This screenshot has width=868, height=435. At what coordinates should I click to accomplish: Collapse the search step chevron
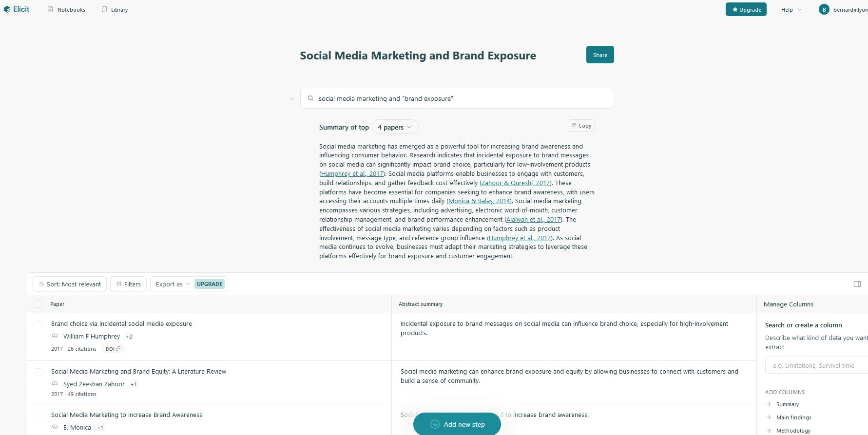click(x=292, y=98)
